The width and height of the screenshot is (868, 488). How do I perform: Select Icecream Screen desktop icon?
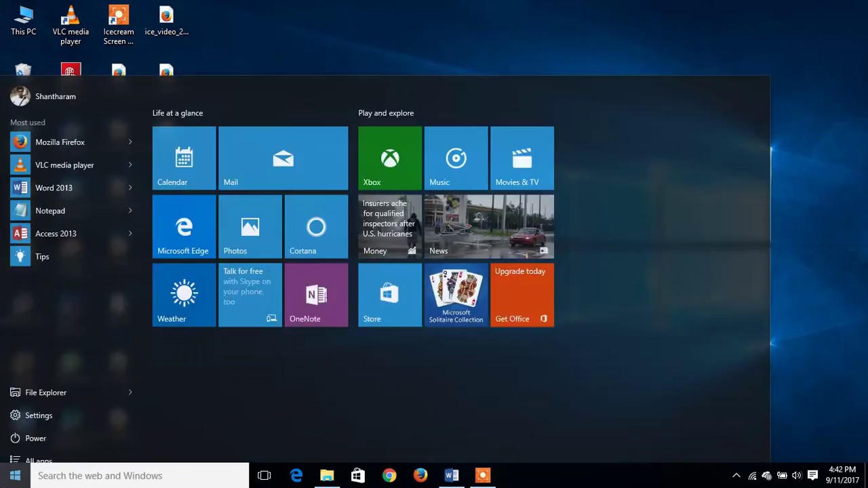click(x=119, y=25)
